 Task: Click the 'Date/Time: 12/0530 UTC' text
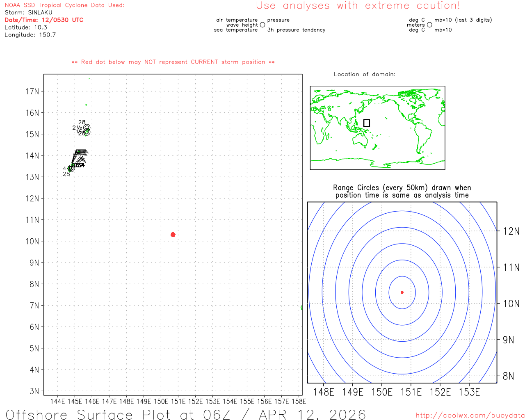pos(44,20)
